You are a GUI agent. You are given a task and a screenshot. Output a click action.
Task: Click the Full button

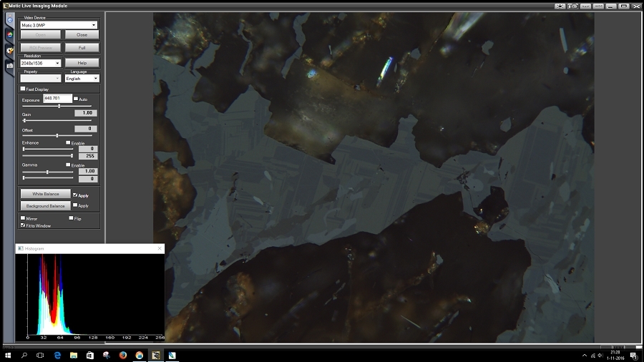tap(82, 48)
